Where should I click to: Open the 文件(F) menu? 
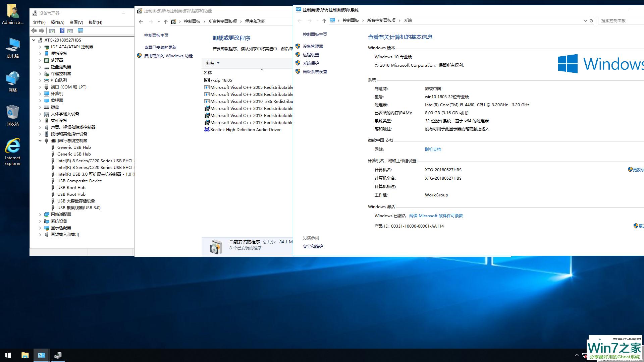click(39, 22)
